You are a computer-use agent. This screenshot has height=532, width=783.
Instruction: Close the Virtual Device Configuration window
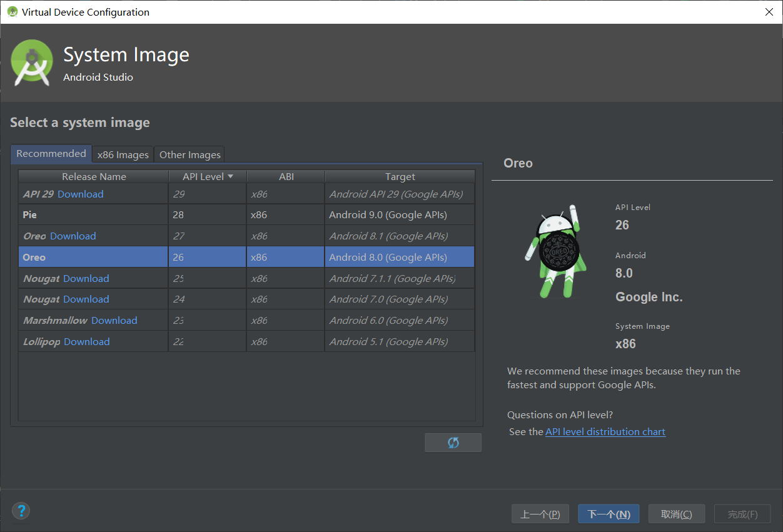769,12
